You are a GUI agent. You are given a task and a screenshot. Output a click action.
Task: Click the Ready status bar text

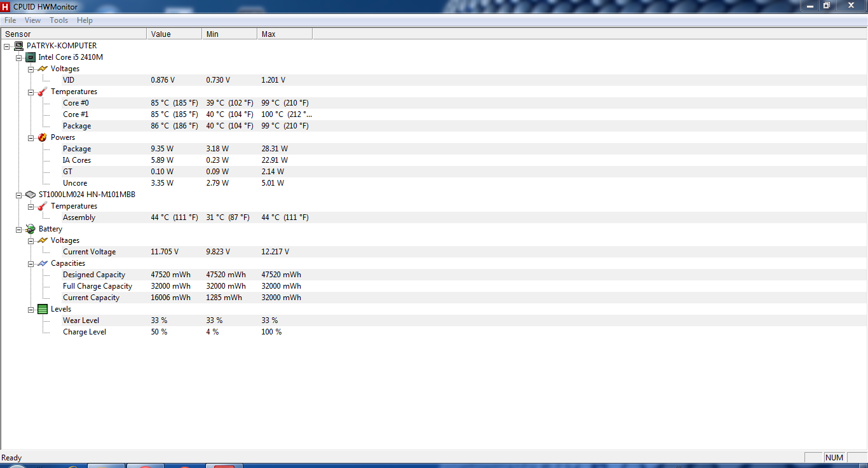click(x=11, y=458)
